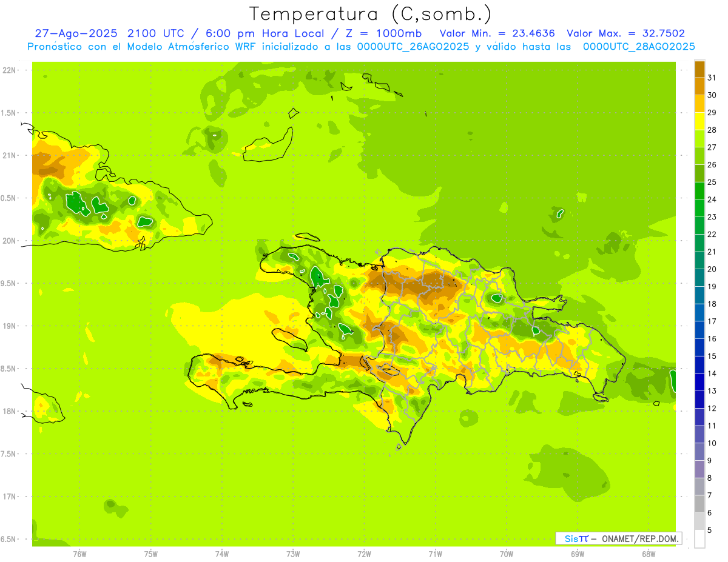Screen dimensions: 728x562
Task: Click the "22N" latitude axis label
Action: [x=10, y=70]
